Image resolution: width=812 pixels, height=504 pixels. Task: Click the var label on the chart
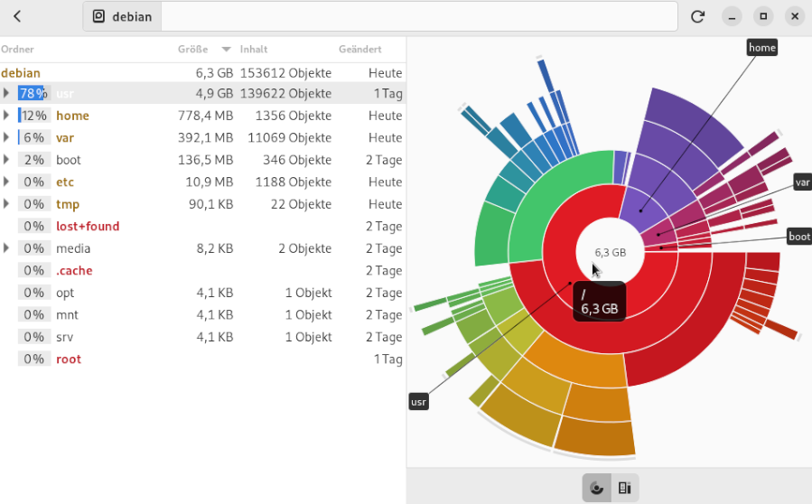click(802, 182)
